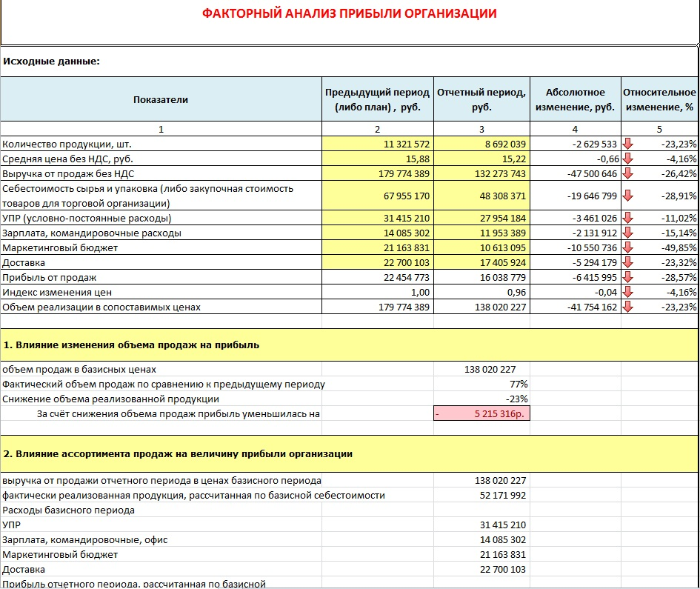Click red down arrow in Количество продукции row
This screenshot has width=700, height=589.
[627, 144]
